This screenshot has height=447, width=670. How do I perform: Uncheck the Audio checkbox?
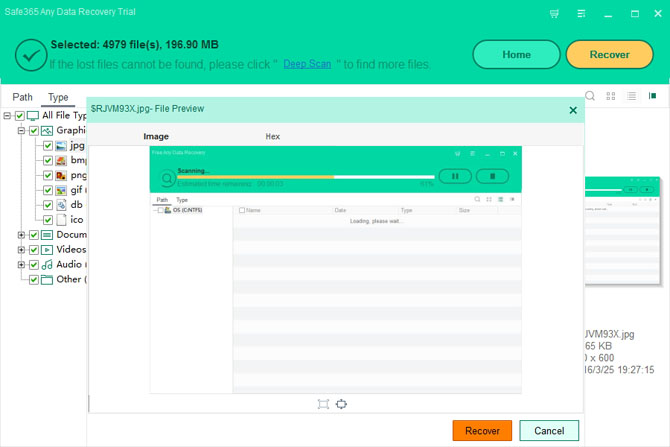pos(34,265)
